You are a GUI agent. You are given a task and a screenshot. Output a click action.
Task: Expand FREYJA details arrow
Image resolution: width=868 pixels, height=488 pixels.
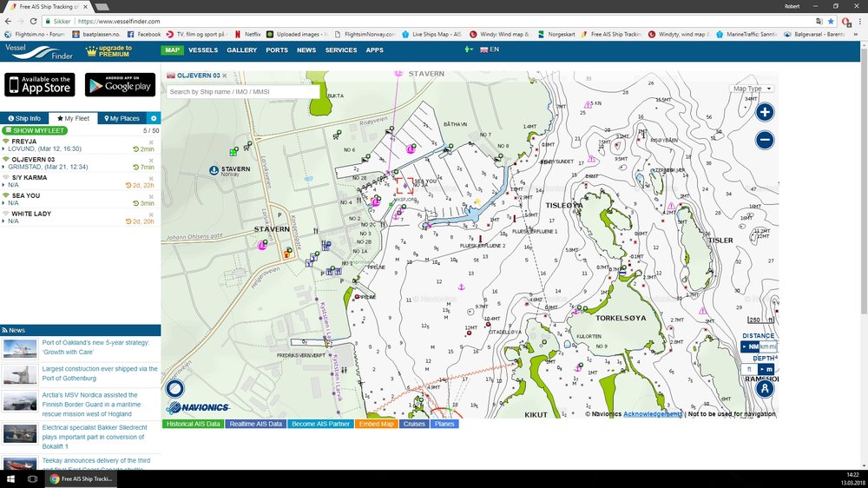[x=3, y=149]
